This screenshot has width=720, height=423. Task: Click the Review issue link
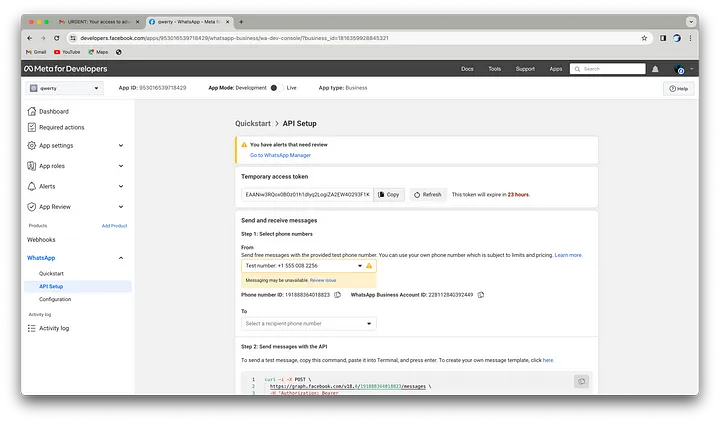323,280
